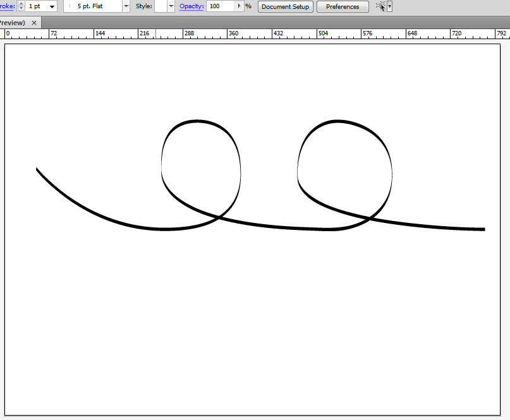Open the Style dropdown arrow
510x420 pixels.
coord(171,6)
